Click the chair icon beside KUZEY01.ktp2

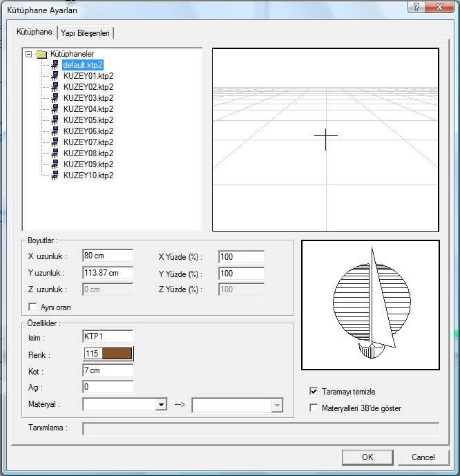tap(55, 76)
